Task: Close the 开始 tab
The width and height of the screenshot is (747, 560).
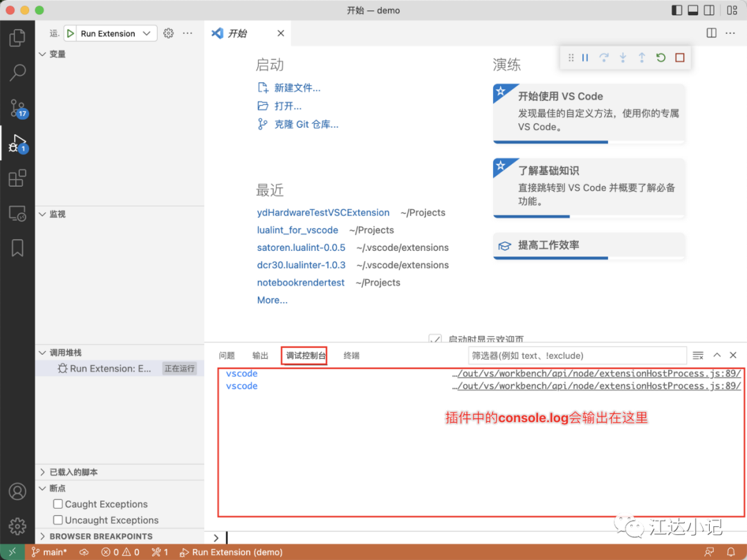Action: (x=281, y=33)
